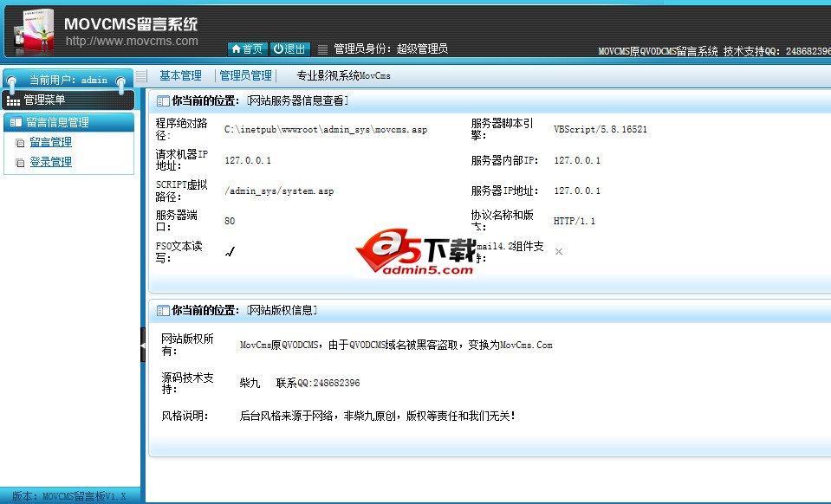Select the path C:\inetpub\wwwroot\admin_sys\movcms.asp
The image size is (831, 504).
[326, 129]
